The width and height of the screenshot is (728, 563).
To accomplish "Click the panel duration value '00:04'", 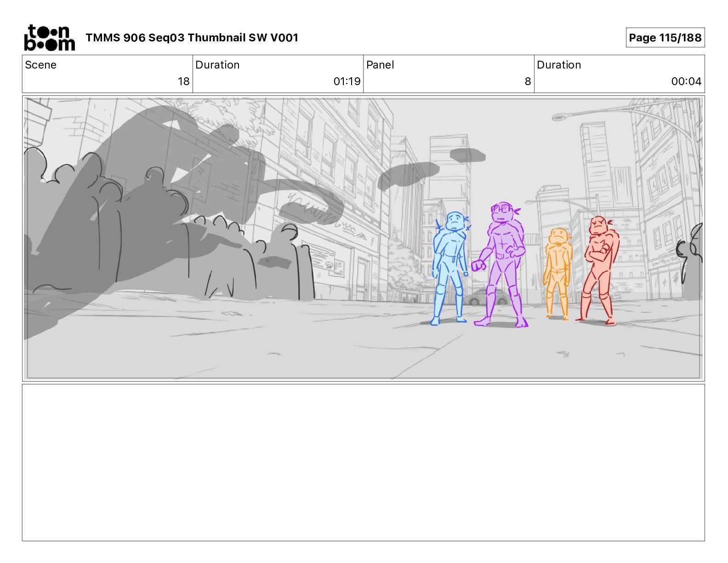I will click(686, 81).
